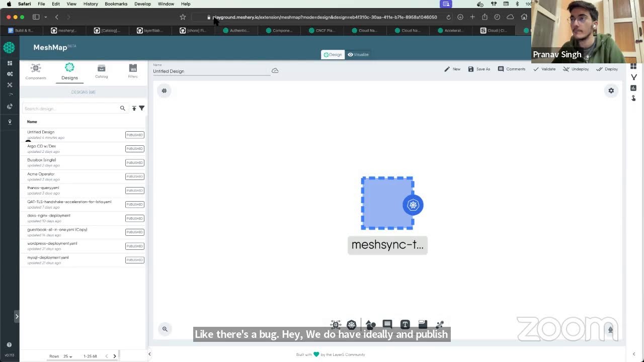Click the Undeploy button
Viewport: 644px width, 362px height.
[576, 69]
